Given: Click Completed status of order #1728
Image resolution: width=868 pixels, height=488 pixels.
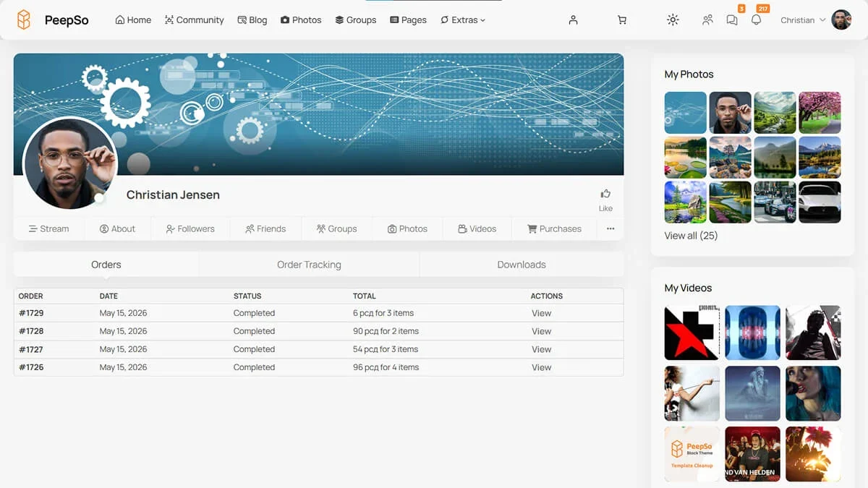Looking at the screenshot, I should pos(254,331).
